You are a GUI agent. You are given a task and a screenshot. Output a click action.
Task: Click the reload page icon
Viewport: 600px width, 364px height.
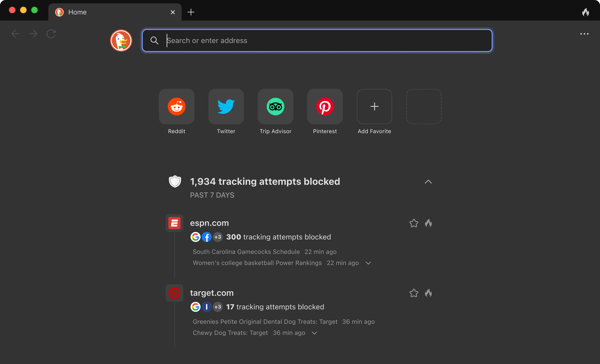pyautogui.click(x=51, y=34)
